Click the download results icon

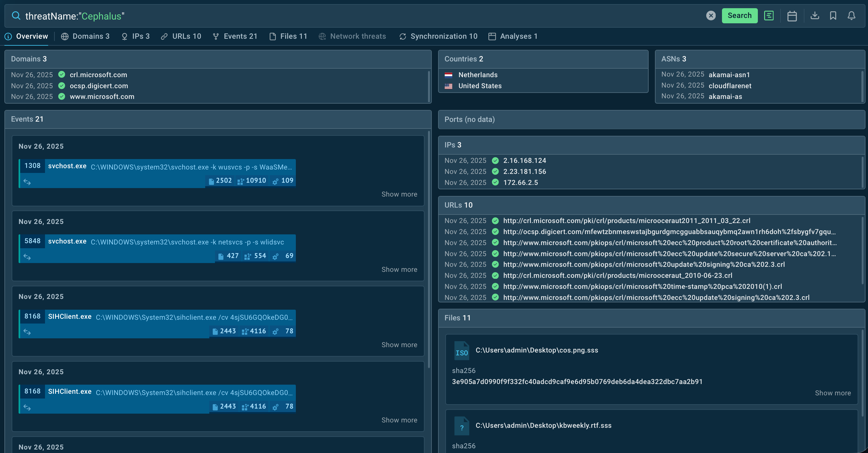click(x=814, y=15)
